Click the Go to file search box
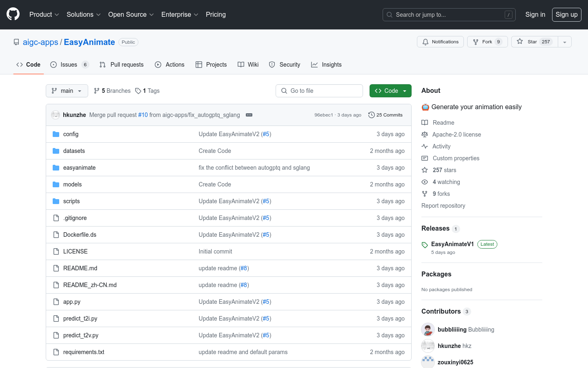This screenshot has height=368, width=588. pos(319,91)
